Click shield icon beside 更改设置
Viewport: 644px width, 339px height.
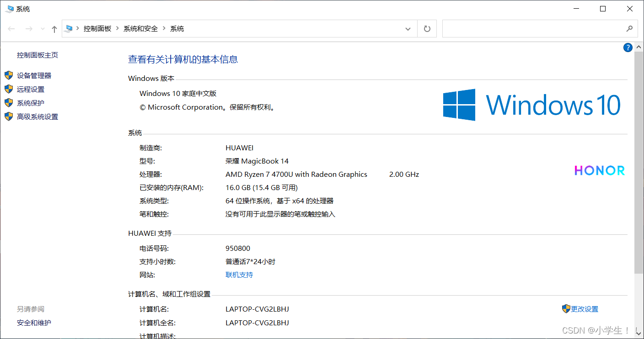[x=566, y=309]
